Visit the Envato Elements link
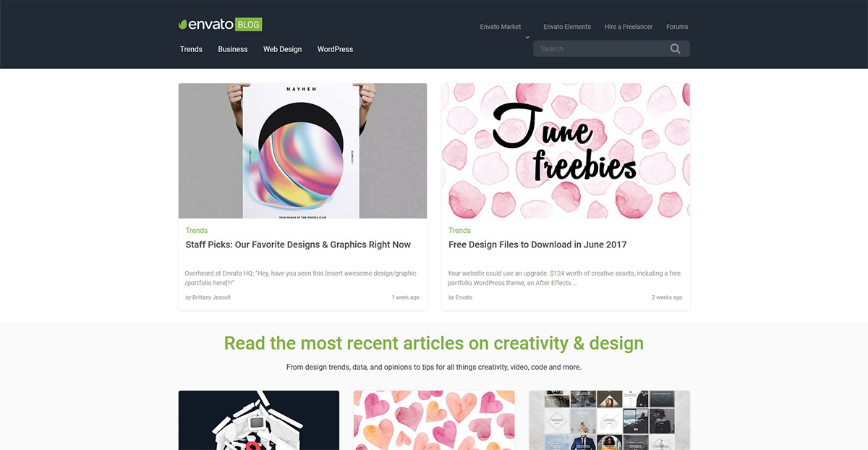The image size is (868, 450). click(567, 27)
